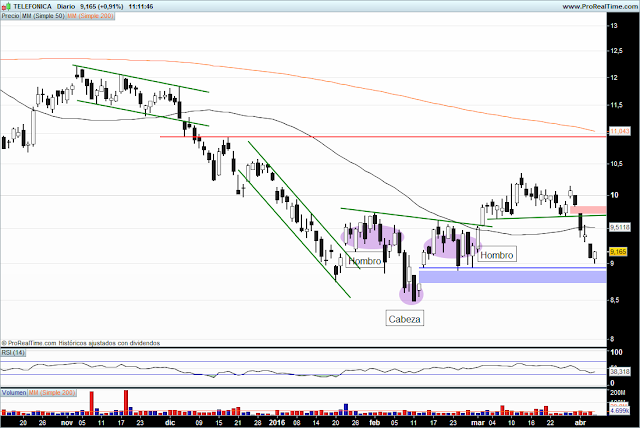Click the mar label on time axis
The width and height of the screenshot is (640, 428).
[x=478, y=423]
